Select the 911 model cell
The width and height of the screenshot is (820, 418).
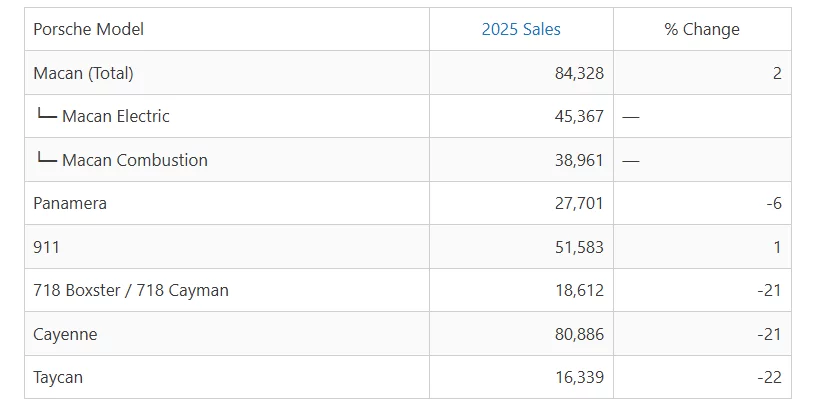click(x=46, y=247)
